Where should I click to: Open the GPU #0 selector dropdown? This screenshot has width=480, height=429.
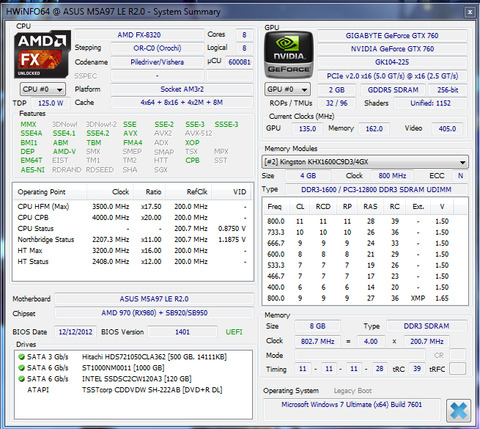click(287, 89)
